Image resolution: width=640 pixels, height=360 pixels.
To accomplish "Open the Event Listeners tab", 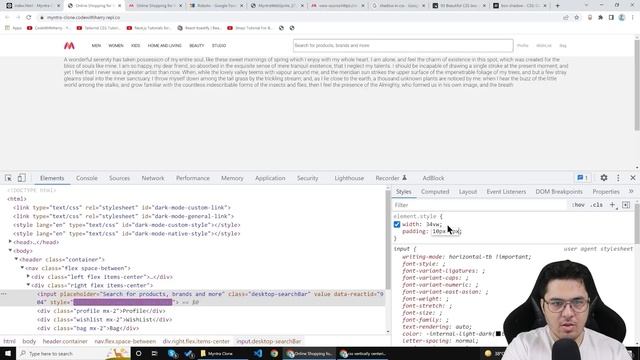I will [506, 191].
